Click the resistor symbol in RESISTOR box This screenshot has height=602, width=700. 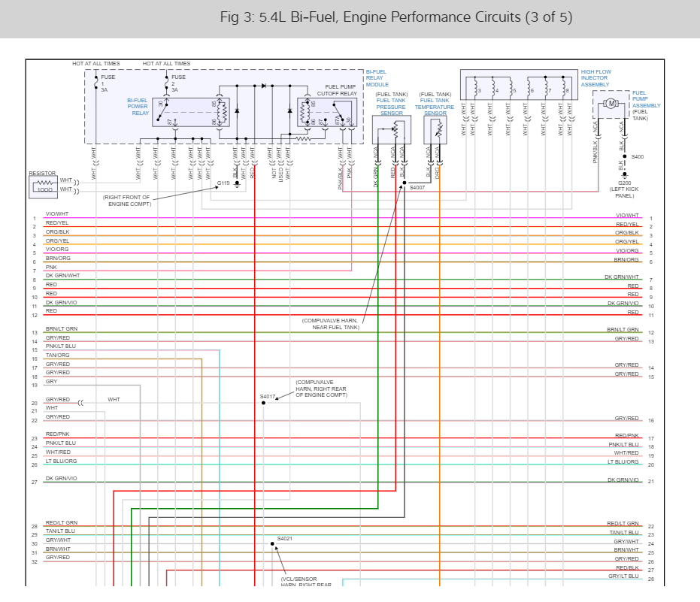point(44,183)
